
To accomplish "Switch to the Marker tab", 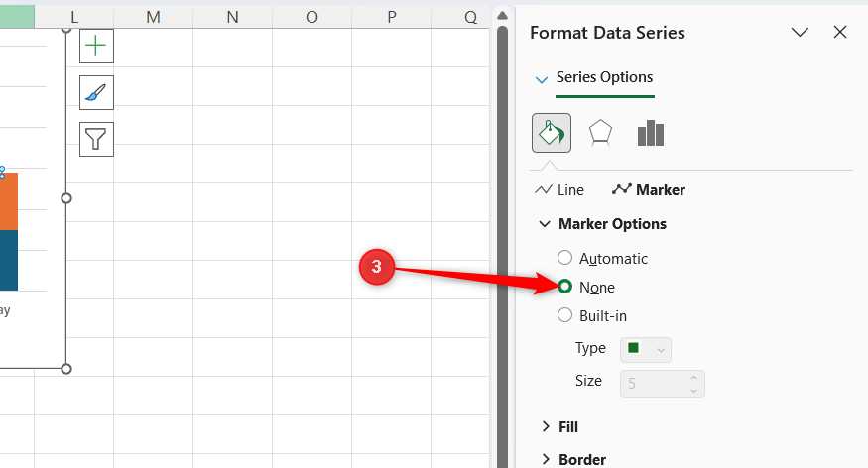I will point(649,190).
